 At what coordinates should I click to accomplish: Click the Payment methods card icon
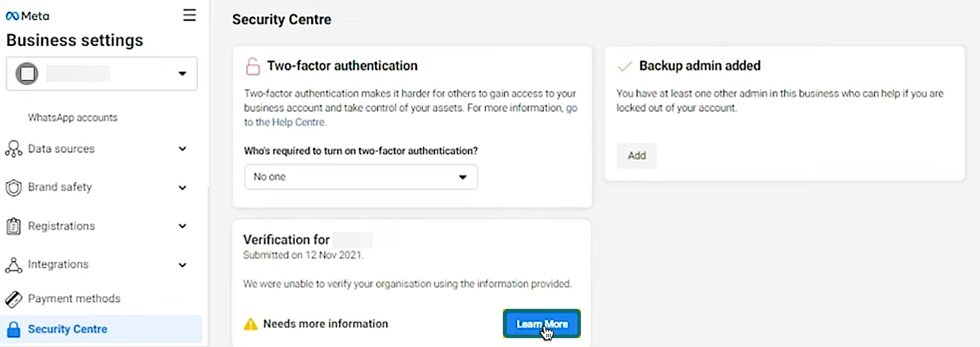(14, 299)
